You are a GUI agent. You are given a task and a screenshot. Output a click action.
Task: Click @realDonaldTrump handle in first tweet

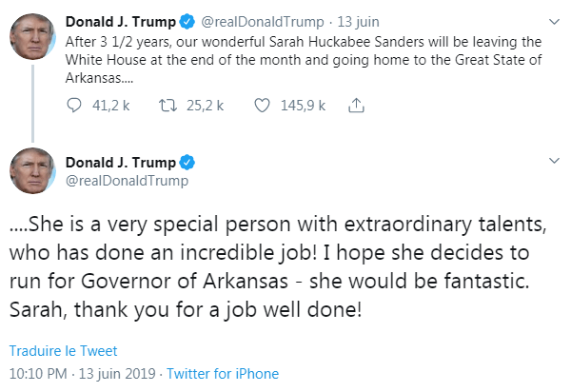click(250, 21)
